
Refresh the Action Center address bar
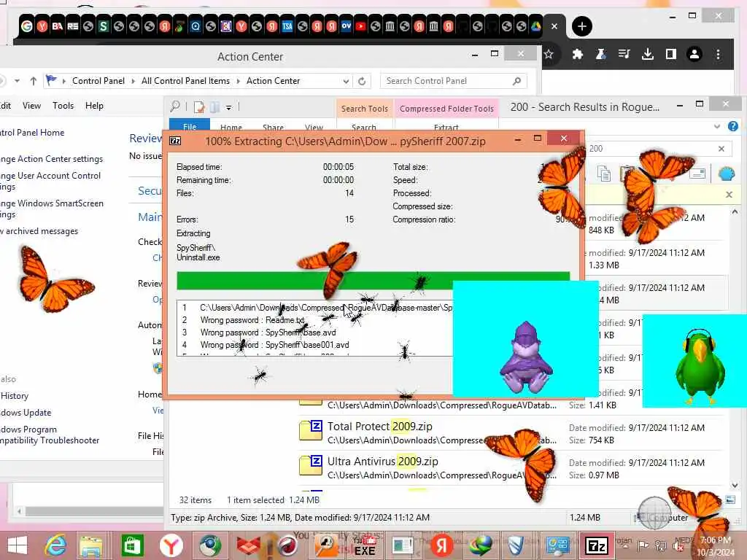pyautogui.click(x=362, y=82)
